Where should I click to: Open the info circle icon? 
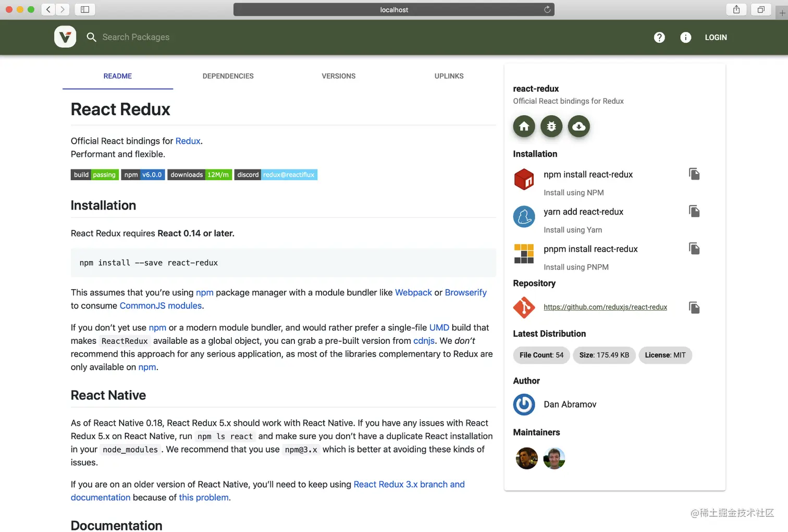point(685,38)
